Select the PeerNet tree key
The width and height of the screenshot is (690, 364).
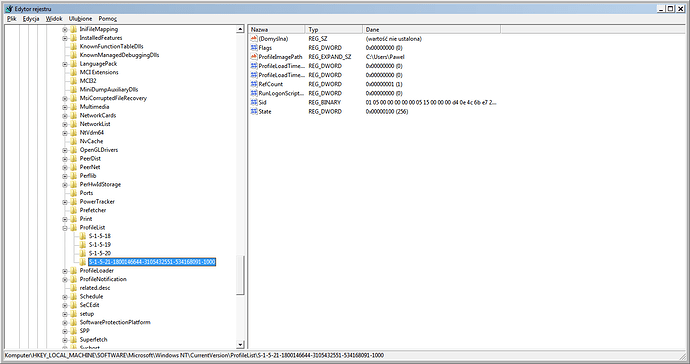(90, 167)
